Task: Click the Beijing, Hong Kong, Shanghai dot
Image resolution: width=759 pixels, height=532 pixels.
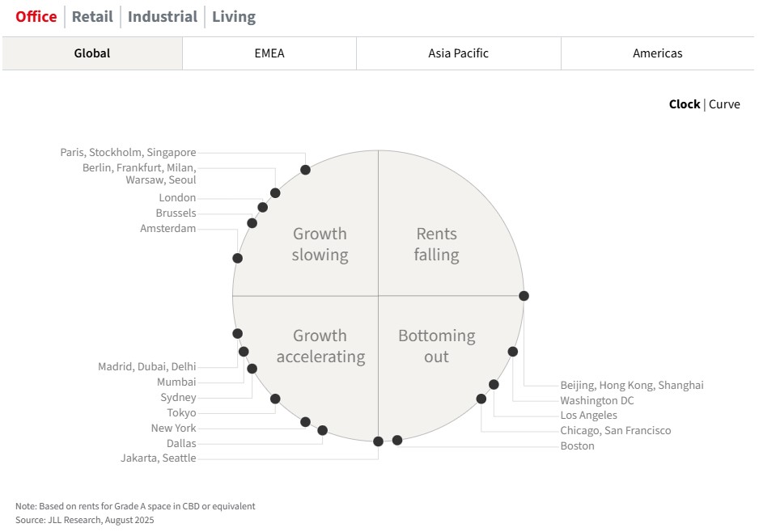Action: click(524, 296)
